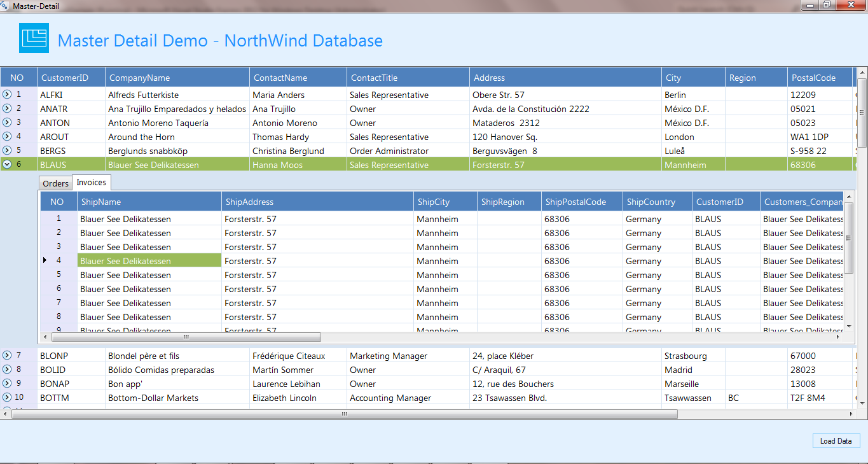Sort by ContactName column header
This screenshot has height=464, width=868.
(298, 78)
